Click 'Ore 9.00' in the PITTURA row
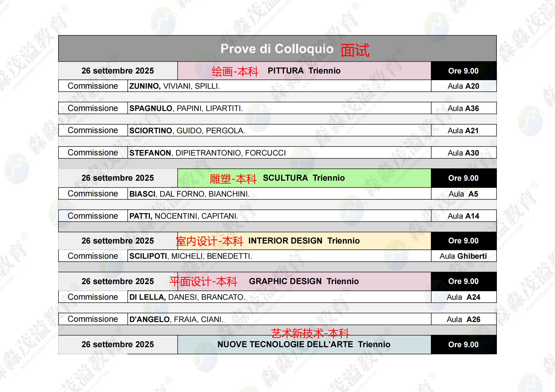 (464, 71)
